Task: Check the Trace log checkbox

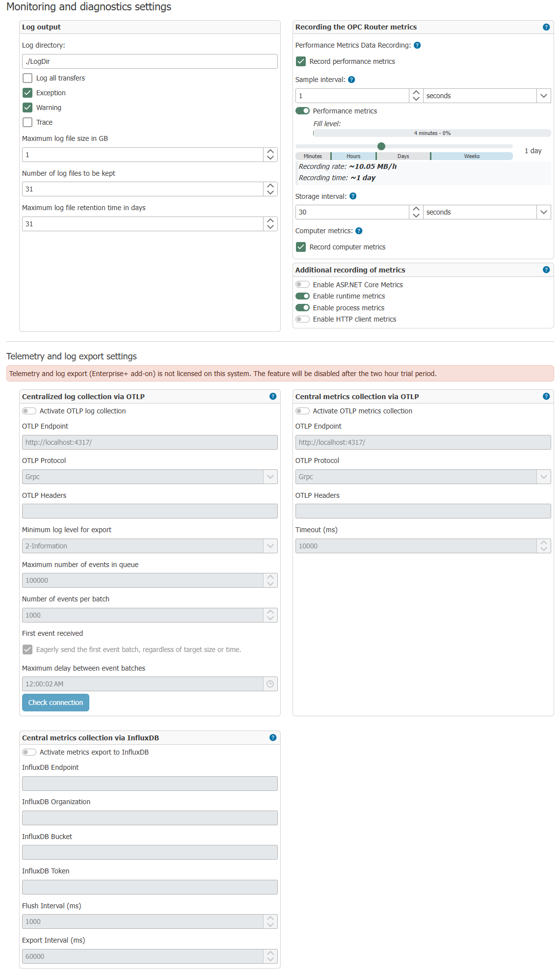Action: (x=27, y=122)
